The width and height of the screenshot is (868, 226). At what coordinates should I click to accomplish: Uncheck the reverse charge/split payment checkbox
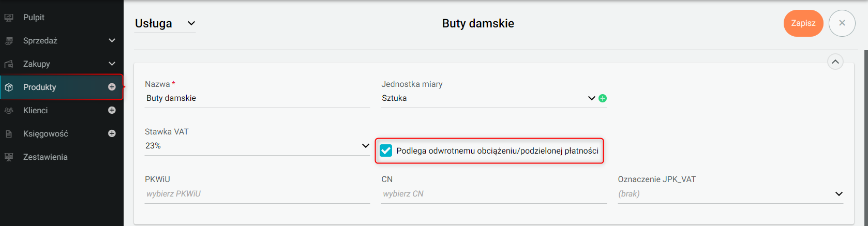point(386,150)
